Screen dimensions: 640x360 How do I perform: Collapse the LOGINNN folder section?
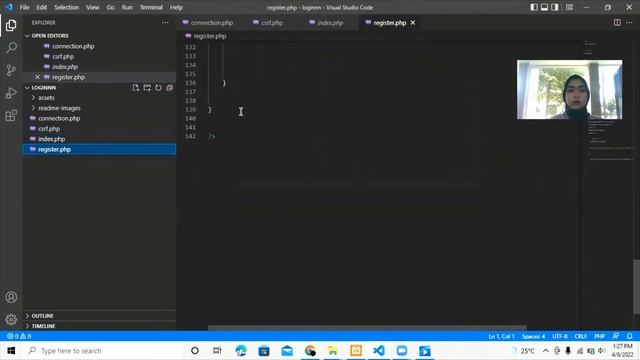(x=44, y=88)
